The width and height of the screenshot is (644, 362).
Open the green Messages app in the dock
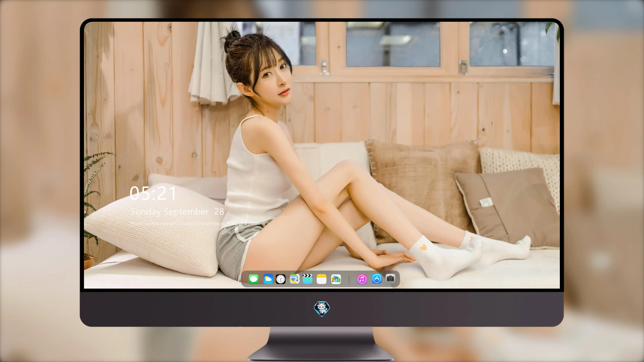(254, 279)
